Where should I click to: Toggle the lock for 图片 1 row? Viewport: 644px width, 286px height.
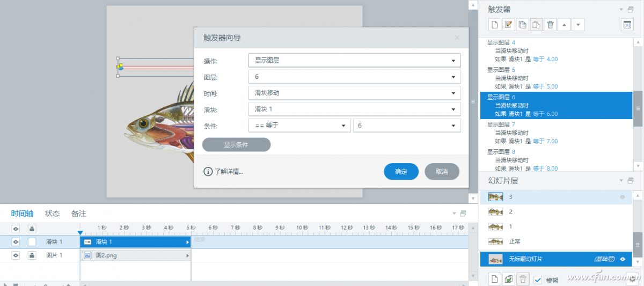pyautogui.click(x=32, y=255)
